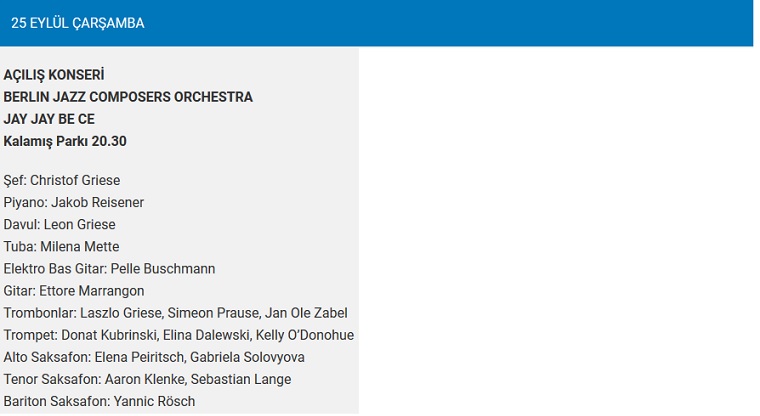The image size is (760, 416).
Task: Select the Tenor Saksafon line
Action: [147, 380]
